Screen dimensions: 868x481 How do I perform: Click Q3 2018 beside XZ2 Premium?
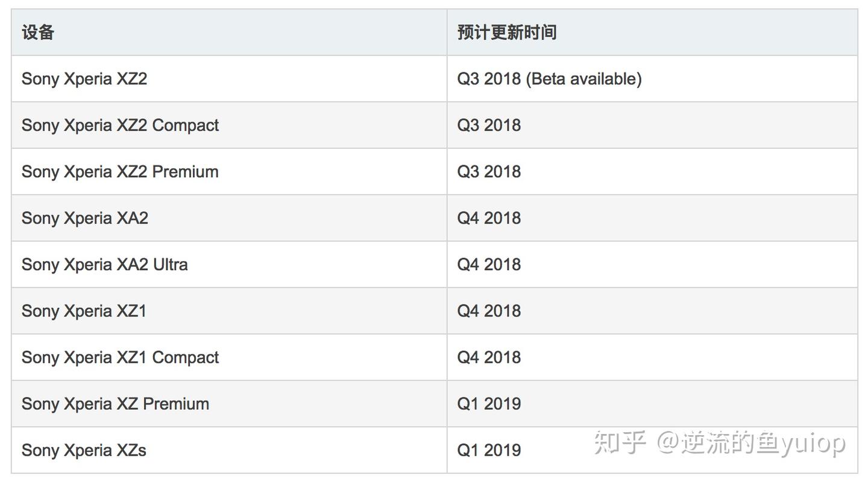click(x=489, y=172)
